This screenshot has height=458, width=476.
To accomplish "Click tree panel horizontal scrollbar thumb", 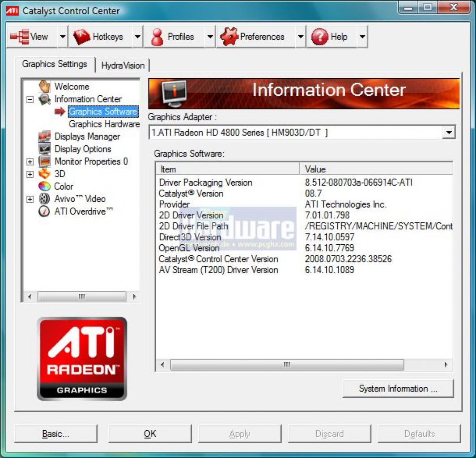I will pyautogui.click(x=82, y=297).
